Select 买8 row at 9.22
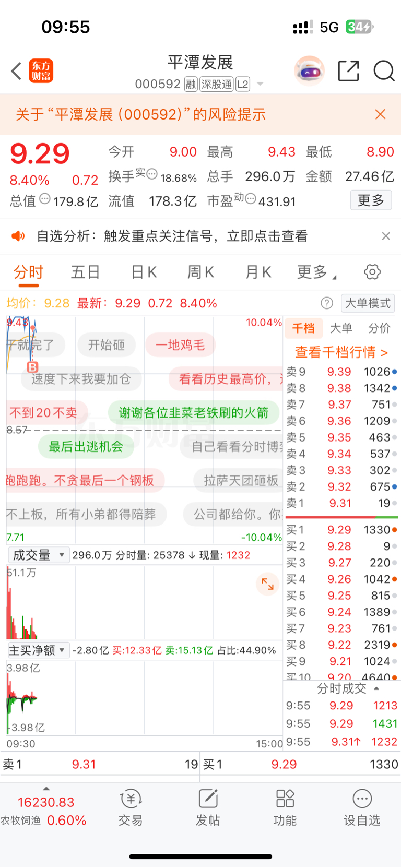 coord(341,645)
